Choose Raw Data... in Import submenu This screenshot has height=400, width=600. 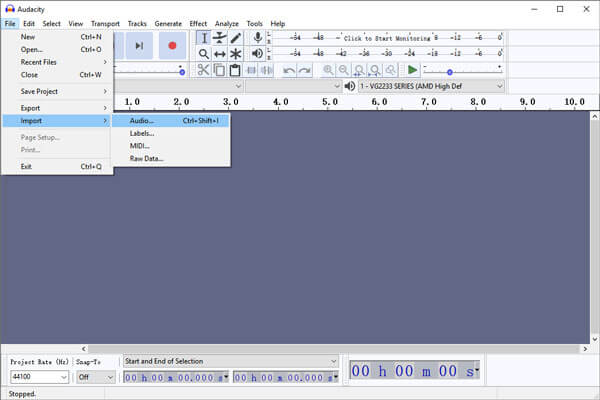(x=171, y=158)
